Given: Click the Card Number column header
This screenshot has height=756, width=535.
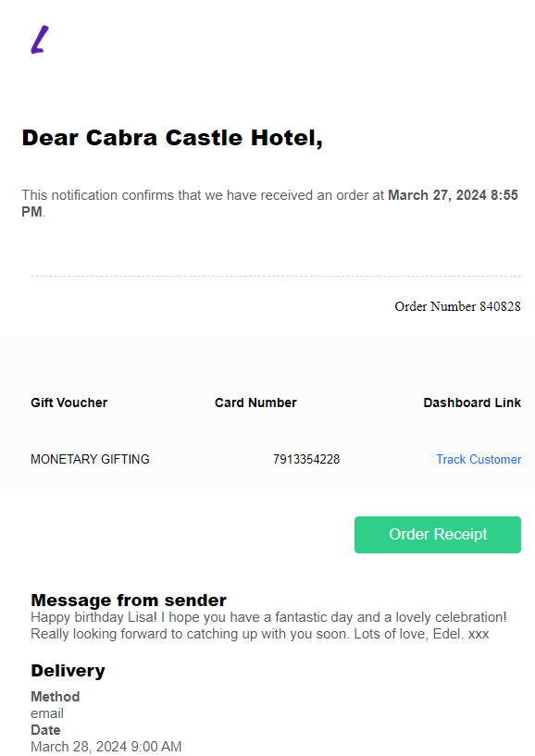Looking at the screenshot, I should (x=255, y=403).
